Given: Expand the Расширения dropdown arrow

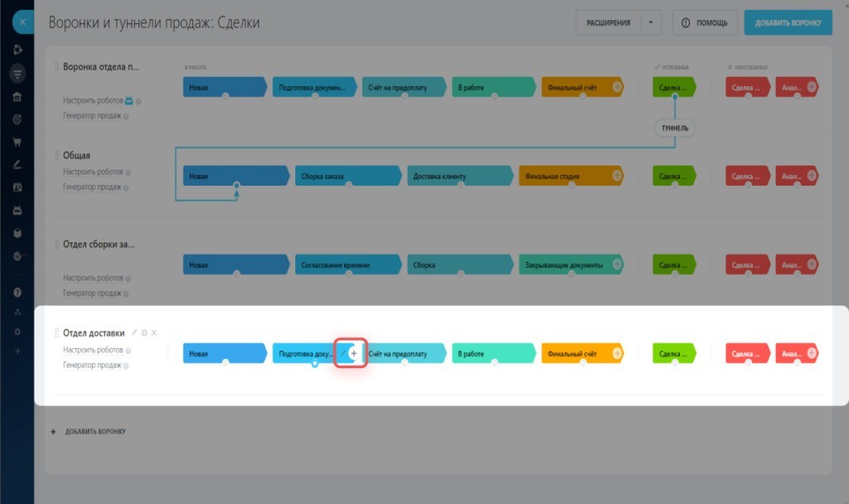Looking at the screenshot, I should [651, 23].
